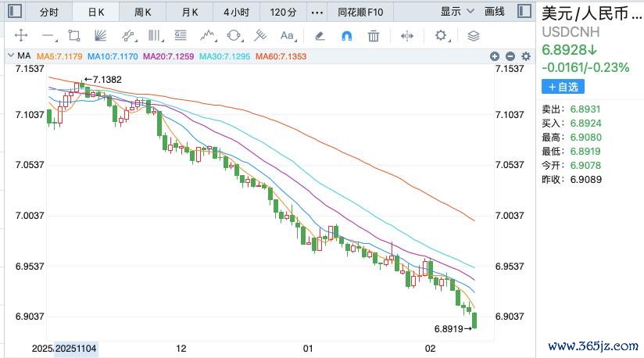Select the regression channel line tool
Screen dimensions: 644x358
point(129,36)
